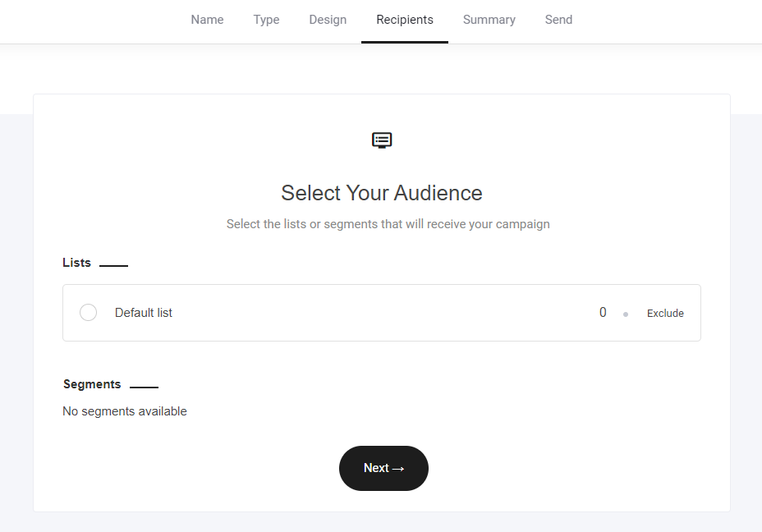Screen dimensions: 762x532
Task: Click the subscriber count 0 in Default list
Action: (x=603, y=313)
